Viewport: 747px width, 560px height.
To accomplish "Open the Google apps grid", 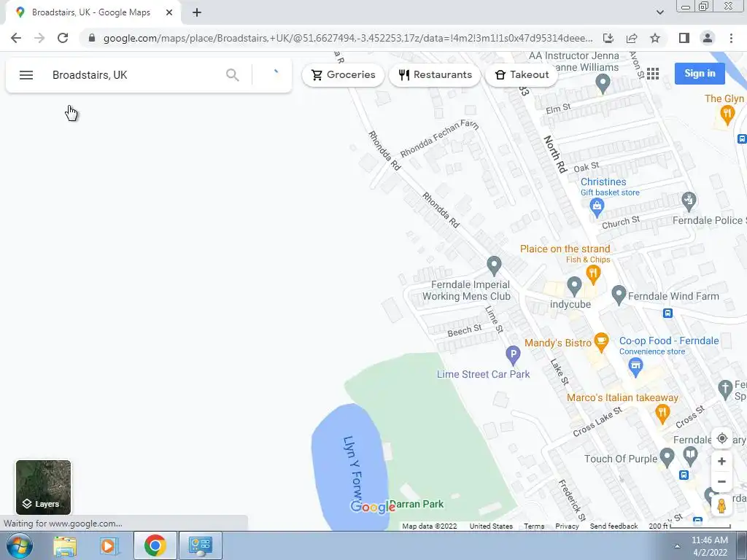I will [x=653, y=74].
